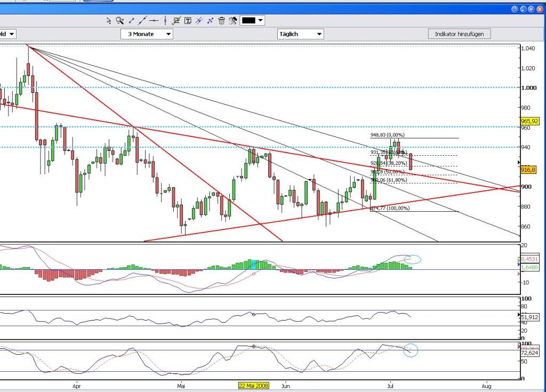Click the 1.040 price axis label
This screenshot has height=392, width=546.
pyautogui.click(x=528, y=49)
